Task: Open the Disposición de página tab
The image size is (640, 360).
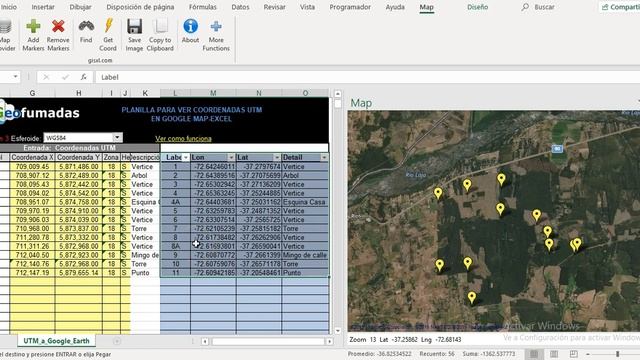Action: 140,7
